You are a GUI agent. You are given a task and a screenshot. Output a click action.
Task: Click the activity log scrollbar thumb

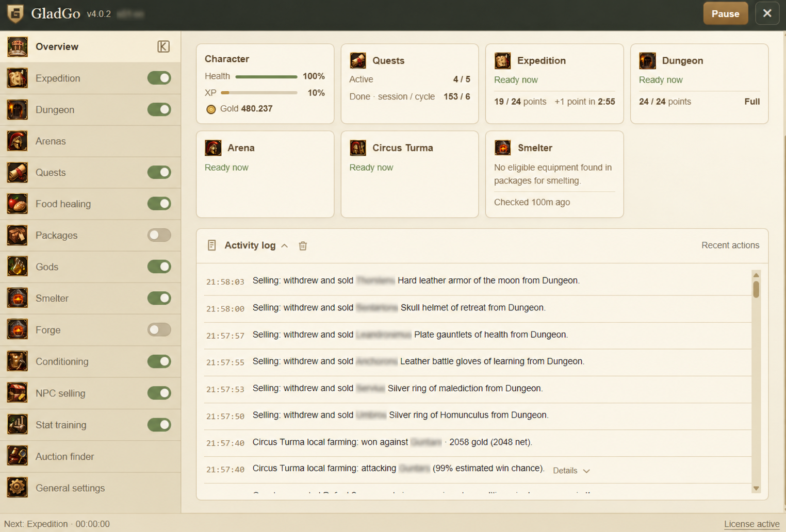[x=756, y=289]
